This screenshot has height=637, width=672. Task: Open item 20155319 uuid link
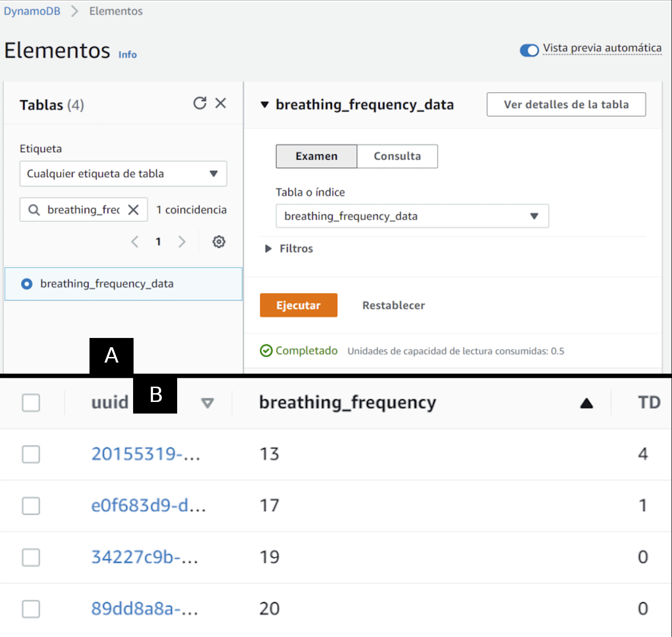point(146,454)
